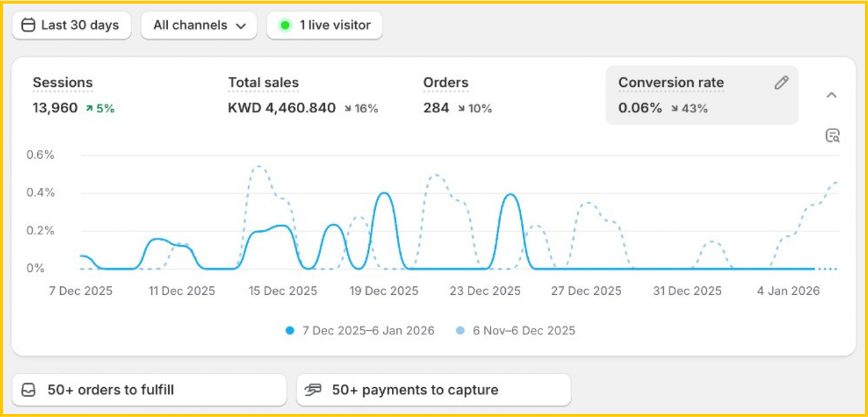View the 1 live visitor button
The height and width of the screenshot is (417, 868).
click(x=324, y=25)
